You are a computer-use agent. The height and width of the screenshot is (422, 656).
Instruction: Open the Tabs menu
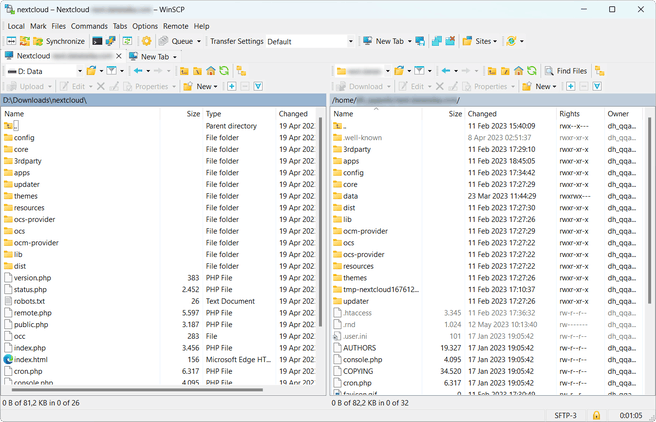(x=120, y=26)
